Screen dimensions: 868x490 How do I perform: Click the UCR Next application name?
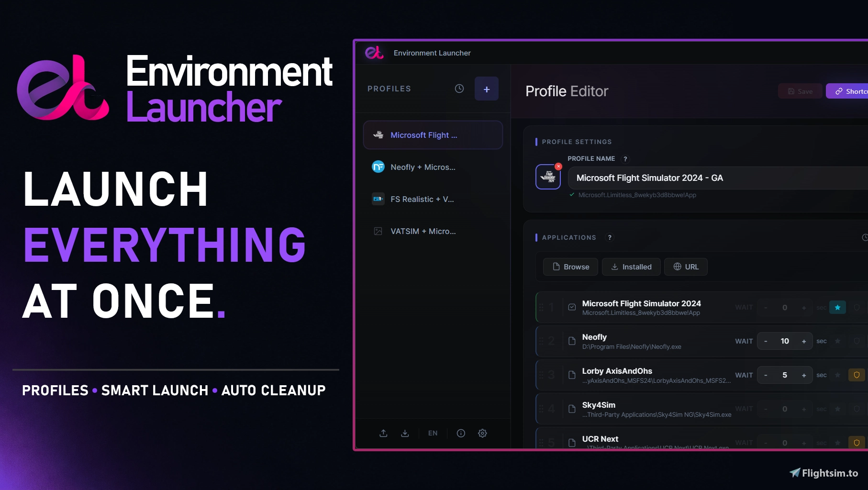[x=600, y=439]
